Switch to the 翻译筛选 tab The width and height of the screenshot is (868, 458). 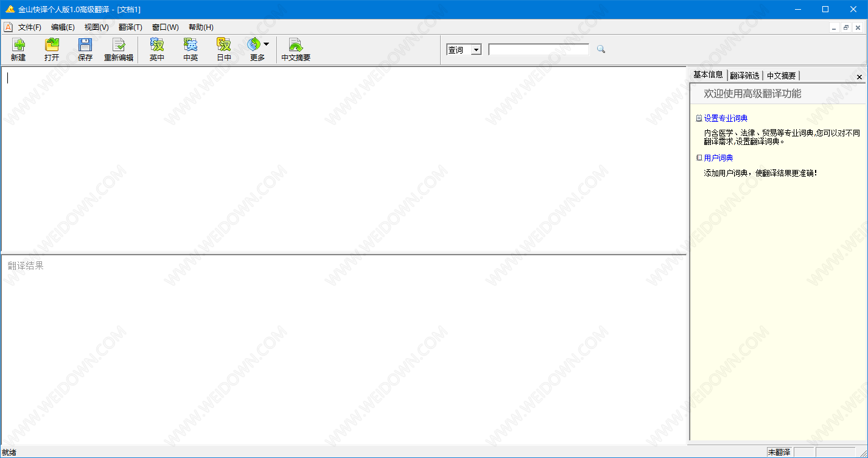click(745, 76)
